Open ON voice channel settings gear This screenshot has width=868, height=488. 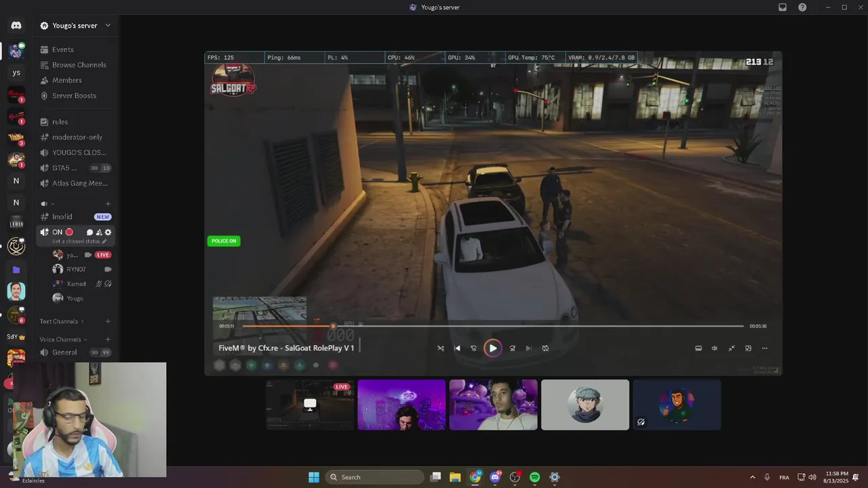pos(108,232)
